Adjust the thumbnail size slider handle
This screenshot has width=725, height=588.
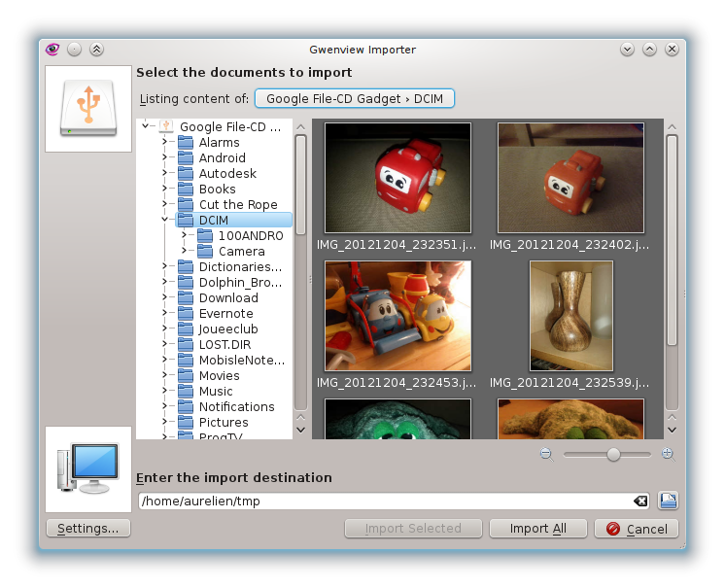coord(613,454)
